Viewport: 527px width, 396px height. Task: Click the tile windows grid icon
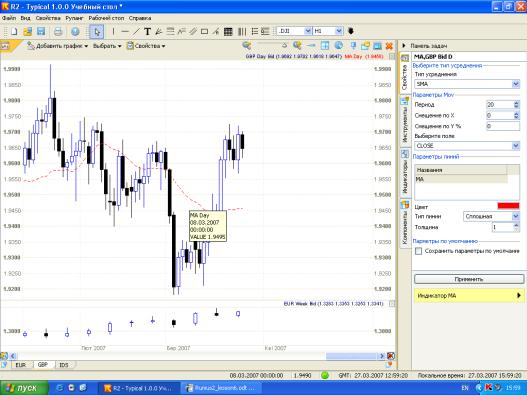(x=325, y=45)
